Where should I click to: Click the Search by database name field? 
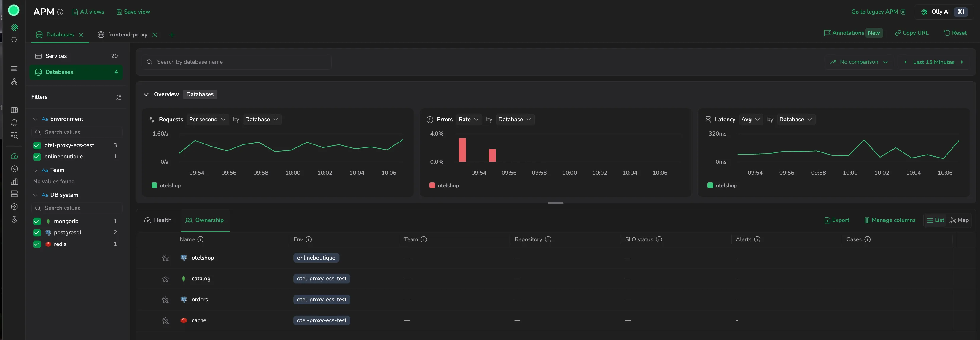(236, 62)
